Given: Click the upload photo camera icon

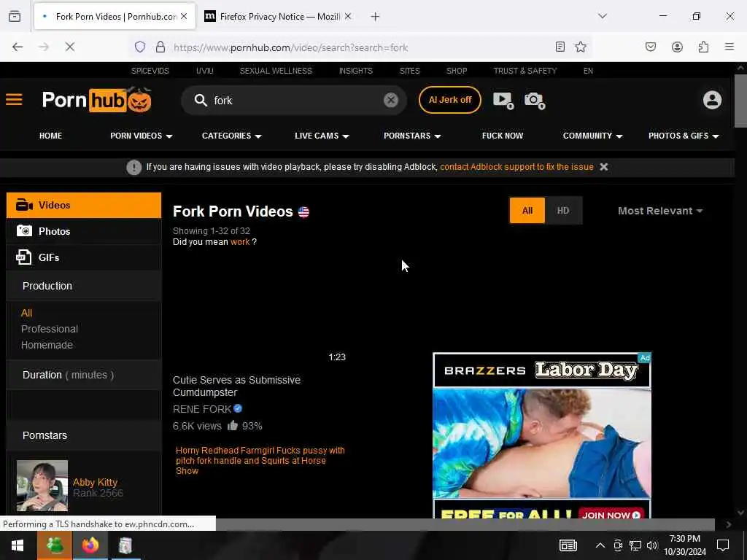Looking at the screenshot, I should [x=535, y=100].
